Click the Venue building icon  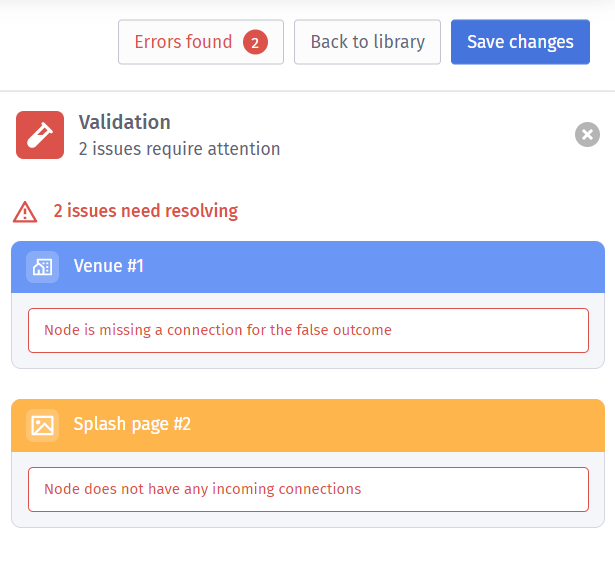42,267
